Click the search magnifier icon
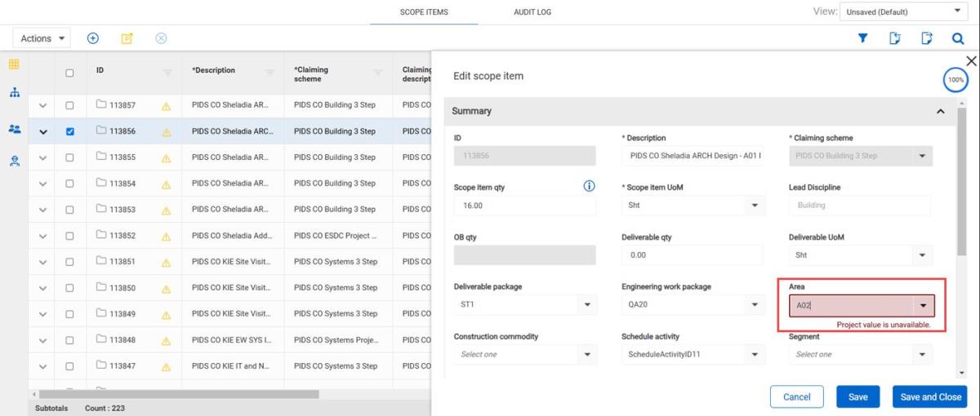The image size is (980, 416). coord(958,38)
